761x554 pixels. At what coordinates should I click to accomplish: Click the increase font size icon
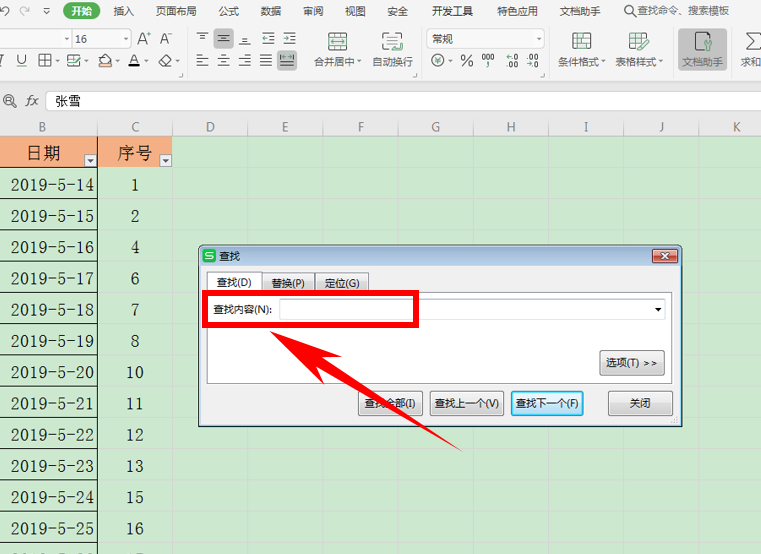pyautogui.click(x=144, y=38)
